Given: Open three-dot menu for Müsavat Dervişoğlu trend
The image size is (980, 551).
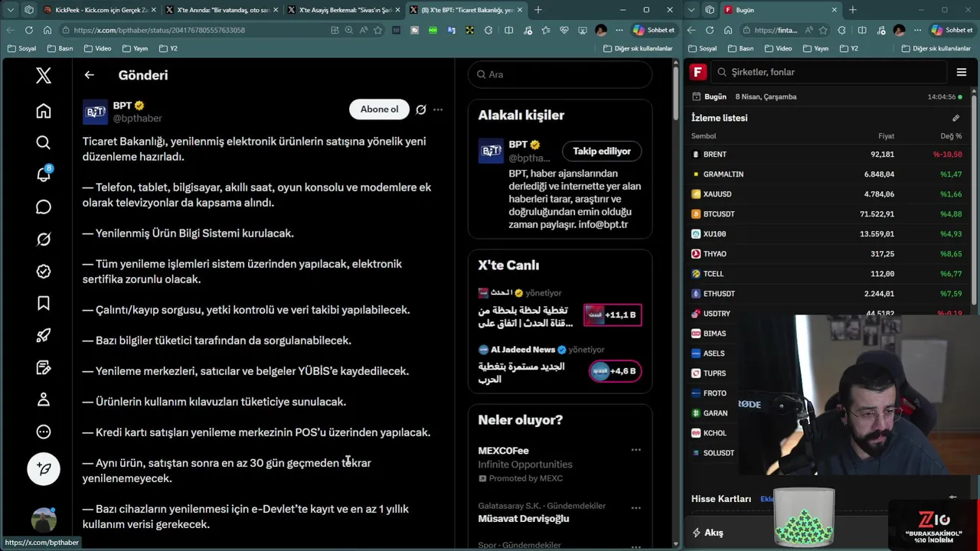Looking at the screenshot, I should (635, 507).
